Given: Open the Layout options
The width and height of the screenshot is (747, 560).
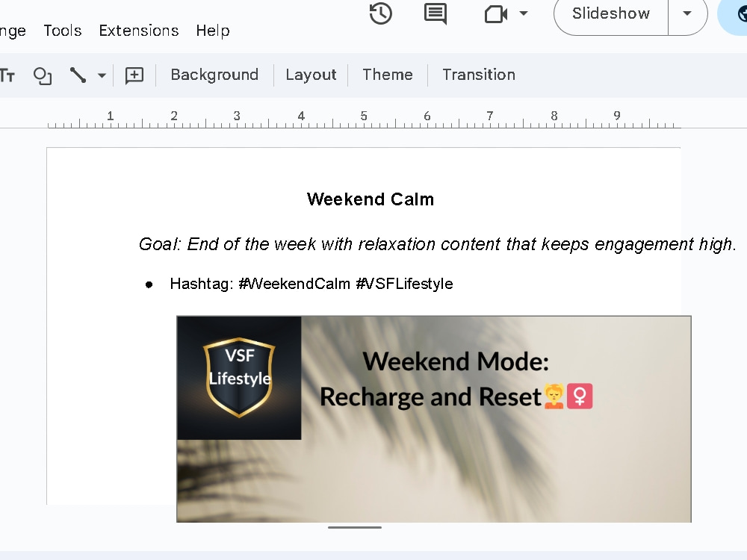Looking at the screenshot, I should coord(311,75).
